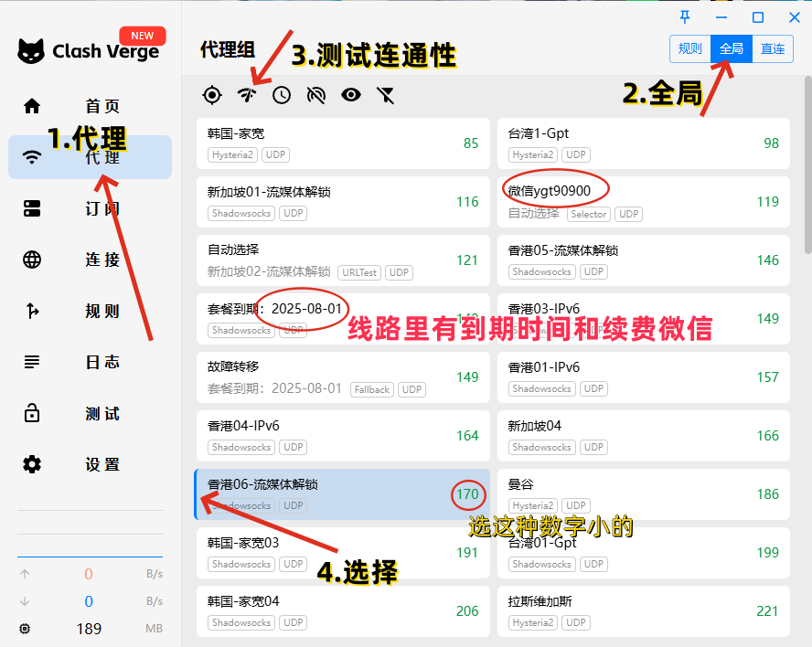Viewport: 812px width, 647px height.
Task: Switch to 规则 rule mode
Action: pyautogui.click(x=690, y=49)
